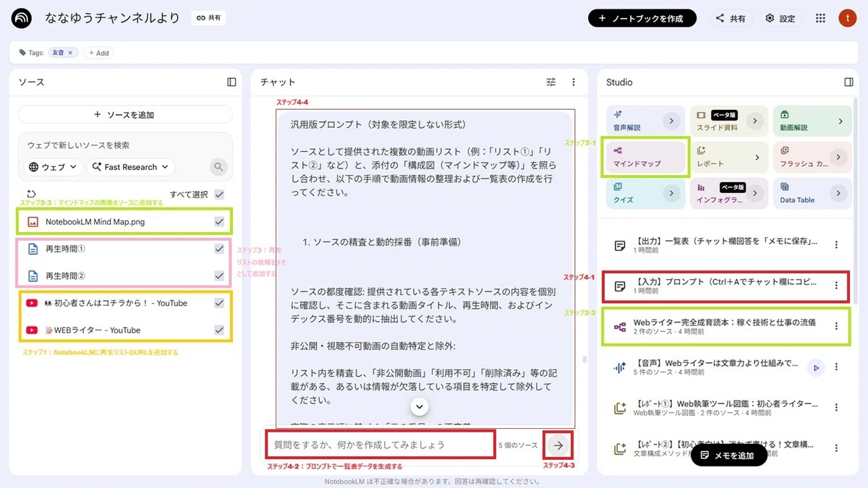This screenshot has width=868, height=488.
Task: Click the 5 個のソース label
Action: coord(518,445)
